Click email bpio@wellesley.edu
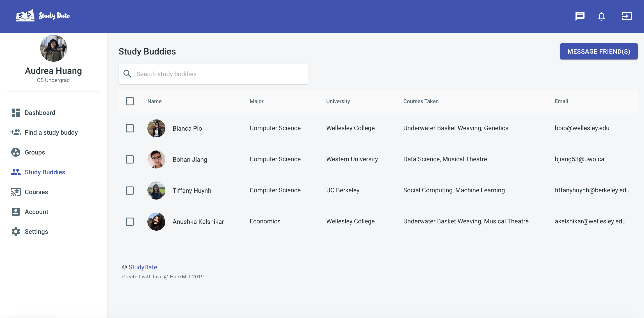 click(582, 128)
